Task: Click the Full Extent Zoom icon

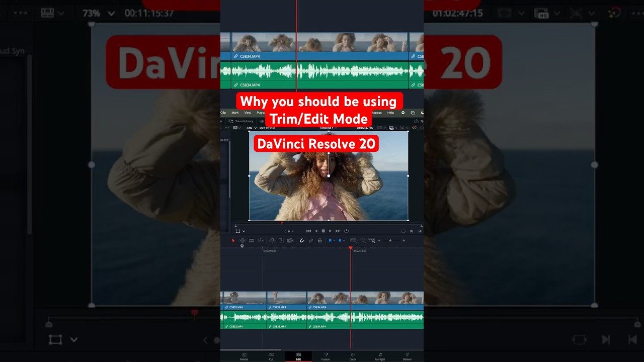Action: pos(353,240)
